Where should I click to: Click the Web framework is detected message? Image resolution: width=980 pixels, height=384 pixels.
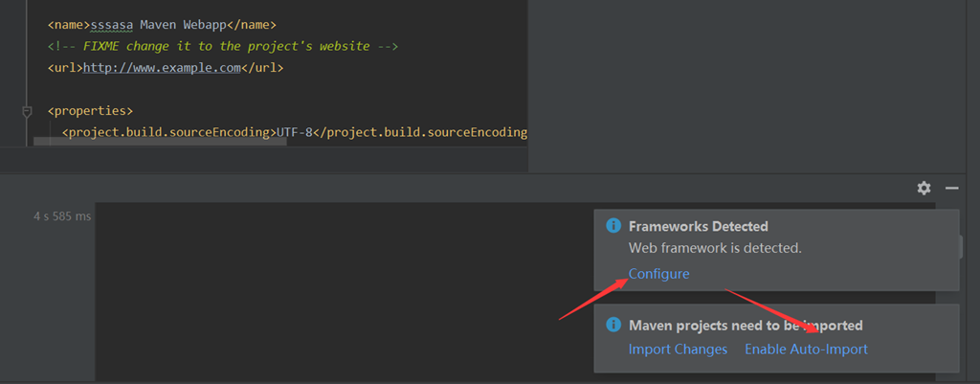[714, 248]
